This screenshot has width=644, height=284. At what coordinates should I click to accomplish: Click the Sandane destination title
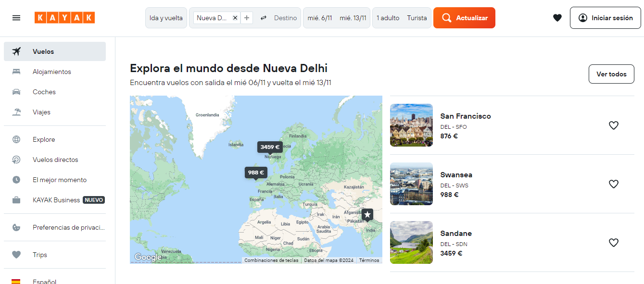(x=456, y=234)
